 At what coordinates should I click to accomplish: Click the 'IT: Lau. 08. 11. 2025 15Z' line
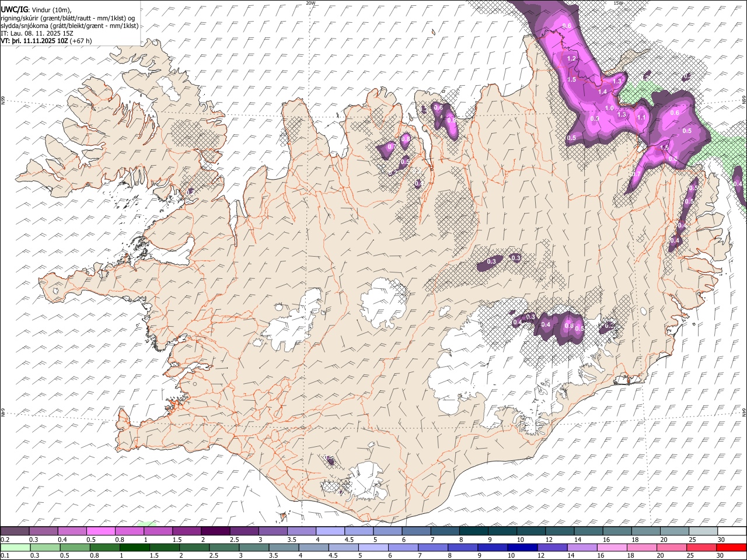[37, 33]
